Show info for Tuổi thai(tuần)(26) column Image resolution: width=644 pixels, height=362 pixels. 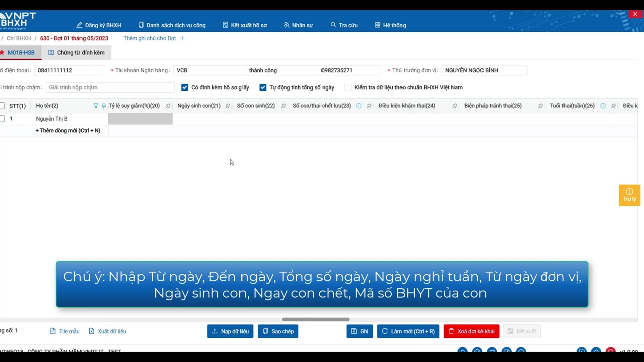point(603,106)
